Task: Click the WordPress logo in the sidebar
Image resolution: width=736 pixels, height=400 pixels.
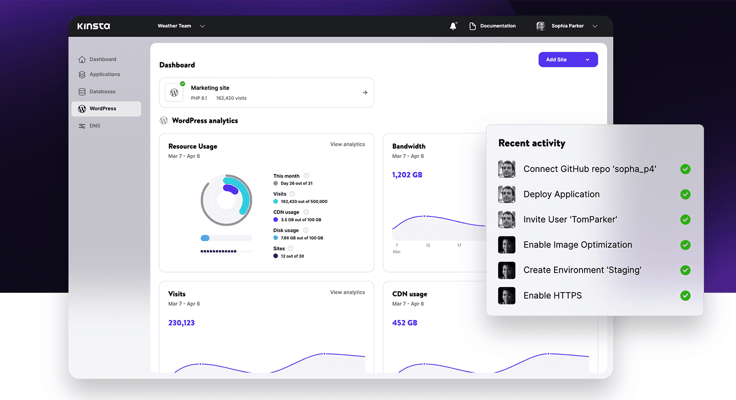Action: point(82,108)
